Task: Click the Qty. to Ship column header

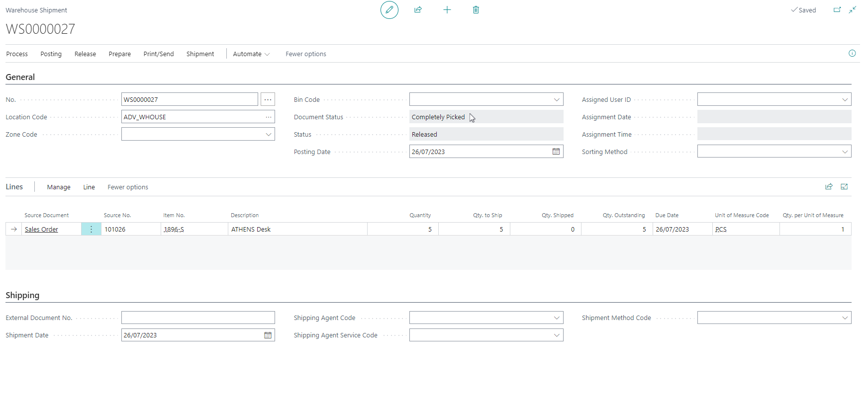Action: pyautogui.click(x=487, y=215)
